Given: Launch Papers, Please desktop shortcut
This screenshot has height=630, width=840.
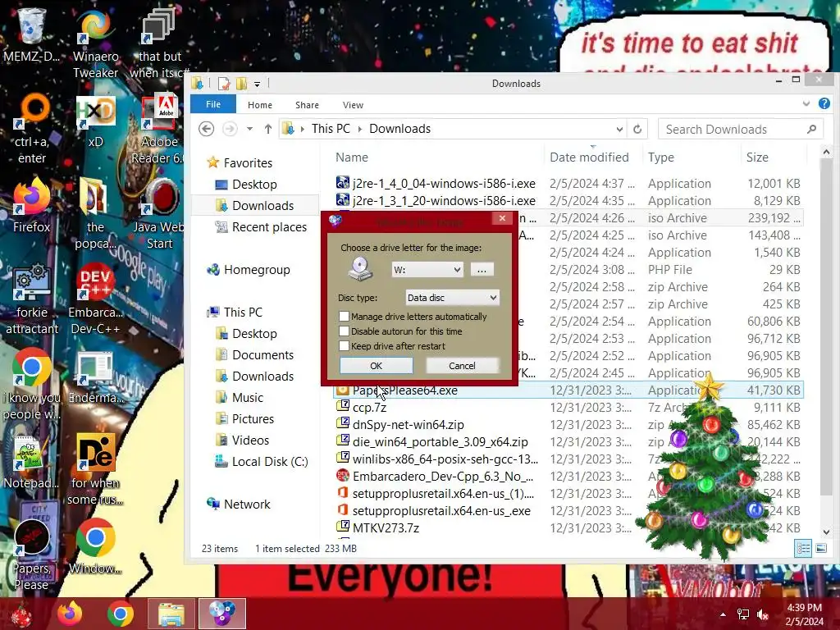Looking at the screenshot, I should 32,555.
